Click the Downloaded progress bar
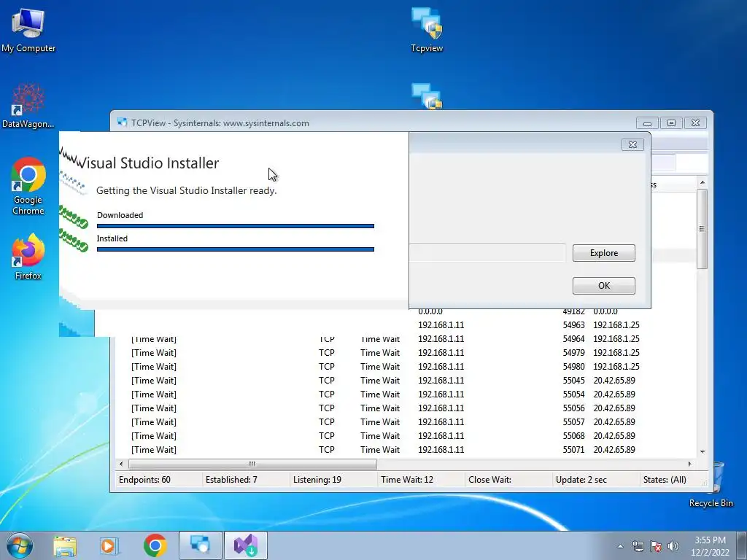The width and height of the screenshot is (747, 560). pyautogui.click(x=236, y=226)
